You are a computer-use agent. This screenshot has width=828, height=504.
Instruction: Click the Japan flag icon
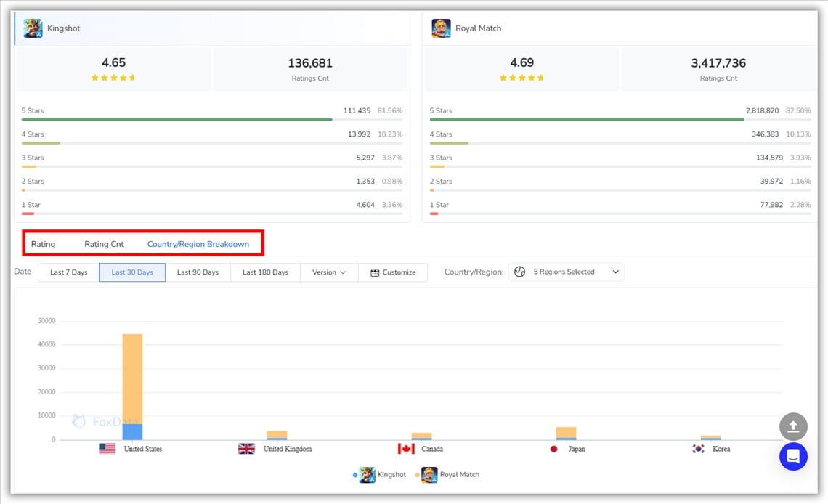click(x=554, y=449)
